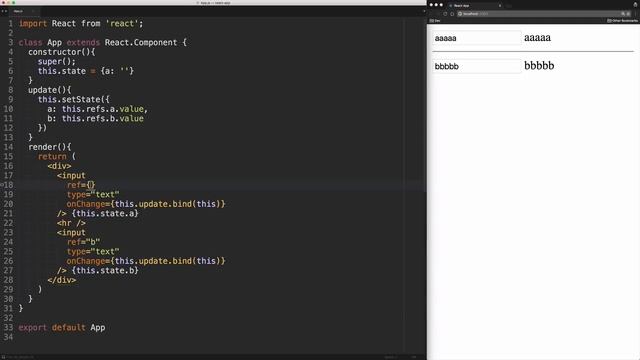Open the Dev bookmarks folder

click(x=435, y=20)
